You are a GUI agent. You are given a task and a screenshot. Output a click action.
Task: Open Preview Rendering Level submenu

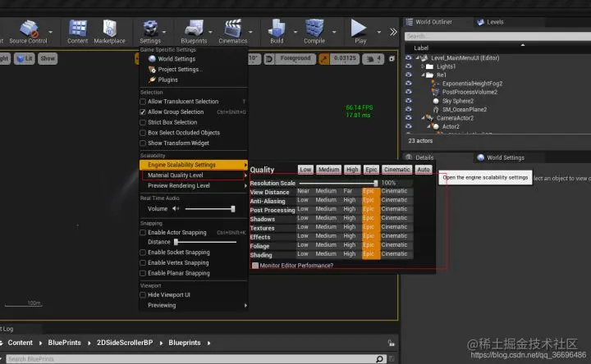click(x=194, y=186)
